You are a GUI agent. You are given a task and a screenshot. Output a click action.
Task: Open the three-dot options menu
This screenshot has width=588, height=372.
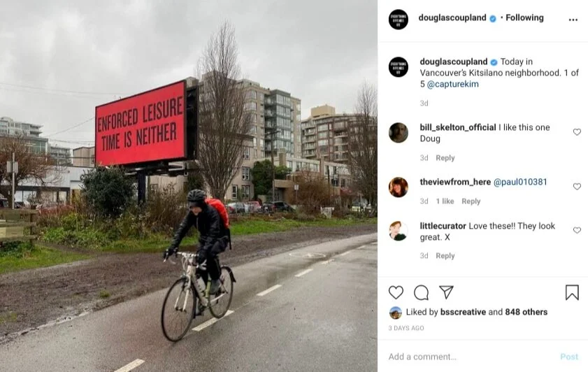pos(573,20)
